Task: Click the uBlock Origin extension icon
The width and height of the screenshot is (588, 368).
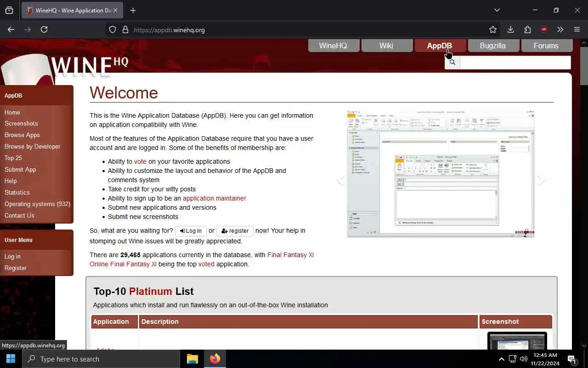Action: [x=544, y=29]
